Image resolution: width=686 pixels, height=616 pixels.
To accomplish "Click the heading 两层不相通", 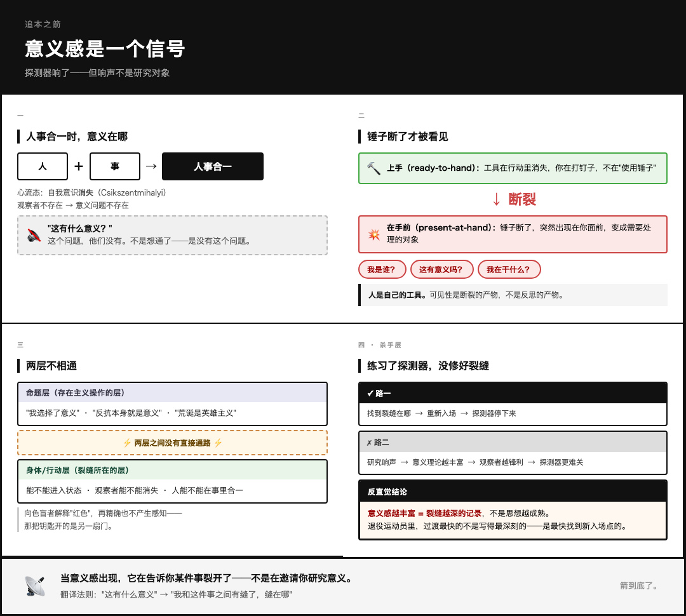I will point(51,366).
